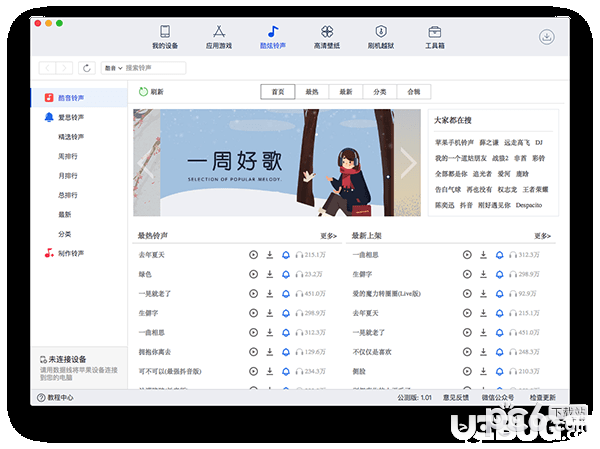The height and width of the screenshot is (449, 600).
Task: Go forward with the right navigation arrow
Action: pos(64,68)
